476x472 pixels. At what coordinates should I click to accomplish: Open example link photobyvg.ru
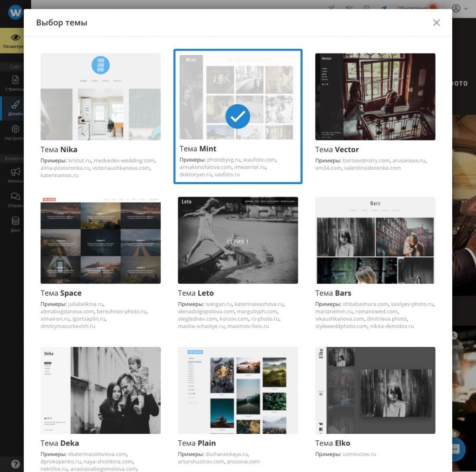point(224,160)
